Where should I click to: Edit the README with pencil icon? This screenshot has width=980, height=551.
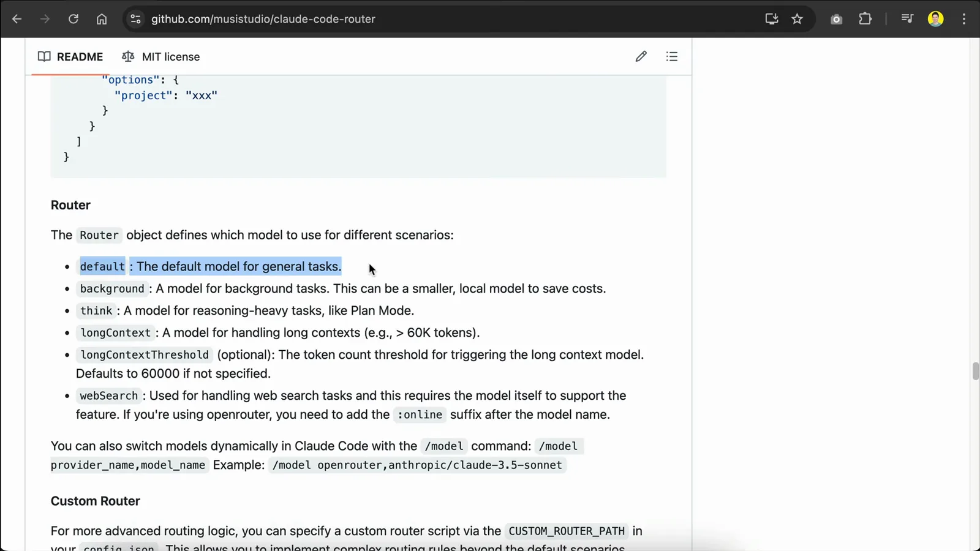(x=641, y=56)
